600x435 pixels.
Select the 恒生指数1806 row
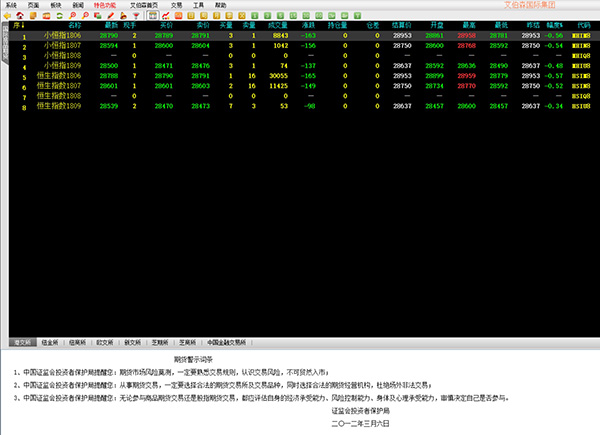click(x=304, y=76)
